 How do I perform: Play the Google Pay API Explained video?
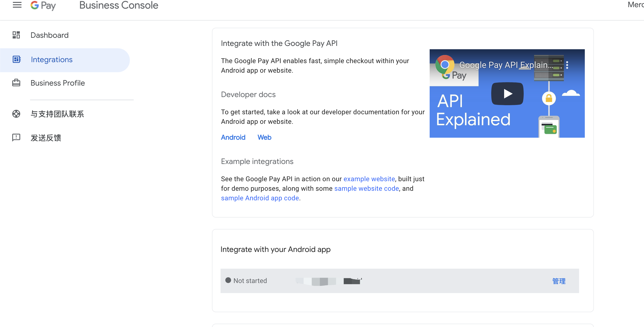pyautogui.click(x=507, y=94)
